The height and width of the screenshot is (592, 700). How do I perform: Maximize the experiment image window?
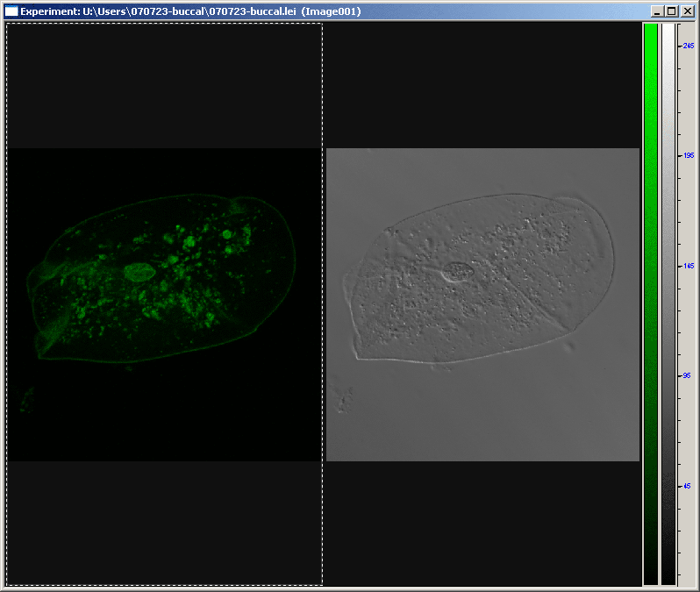[x=671, y=11]
